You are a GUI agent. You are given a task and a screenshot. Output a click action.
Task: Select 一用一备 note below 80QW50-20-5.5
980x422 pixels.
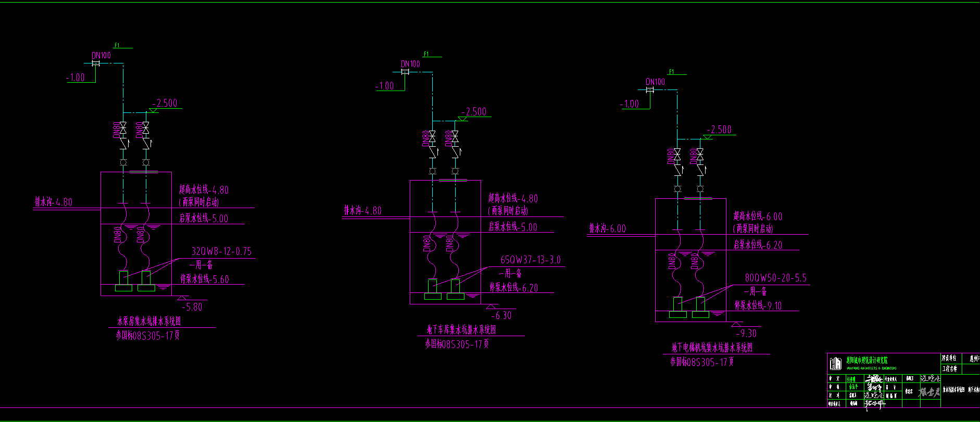click(755, 291)
